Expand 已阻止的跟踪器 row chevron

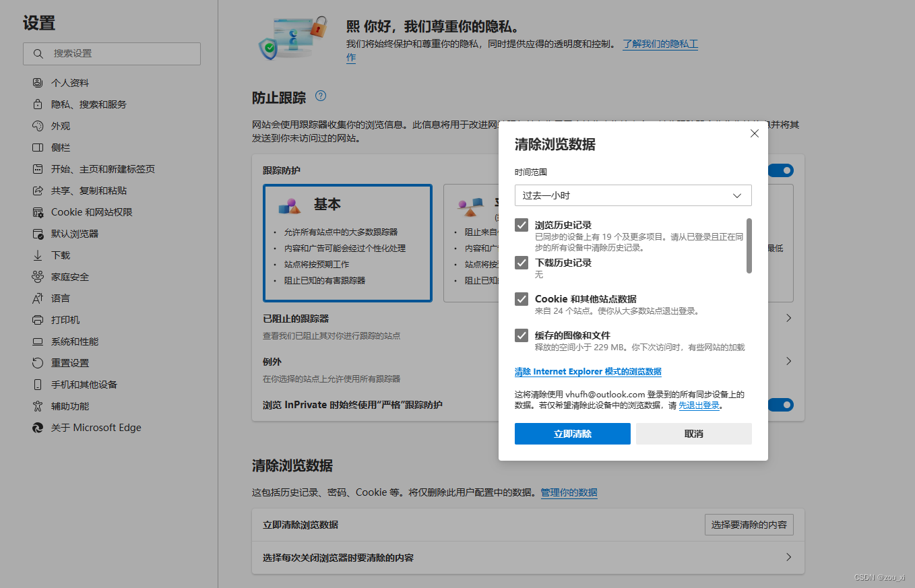[x=789, y=318]
